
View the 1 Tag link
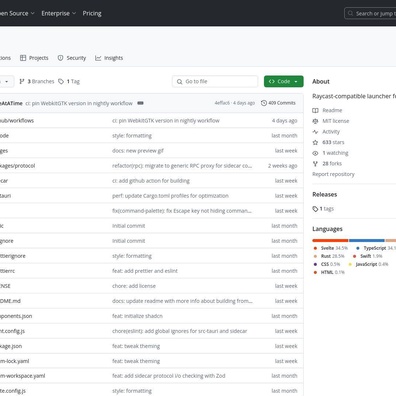[x=69, y=81]
